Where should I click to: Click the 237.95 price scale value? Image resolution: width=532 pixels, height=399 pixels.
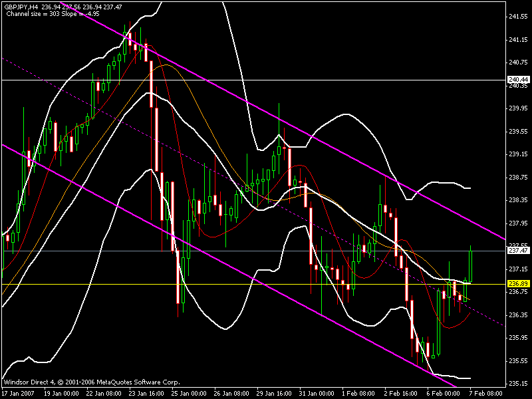pyautogui.click(x=519, y=223)
